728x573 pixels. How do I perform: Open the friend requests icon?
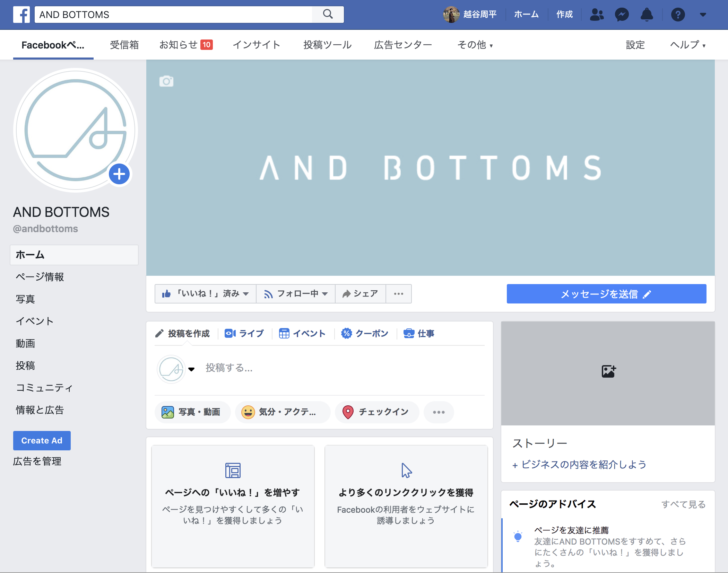click(x=597, y=15)
